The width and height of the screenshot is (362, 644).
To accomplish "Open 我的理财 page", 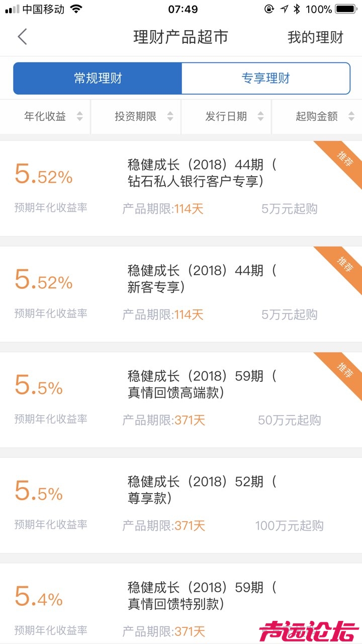I will click(x=315, y=37).
